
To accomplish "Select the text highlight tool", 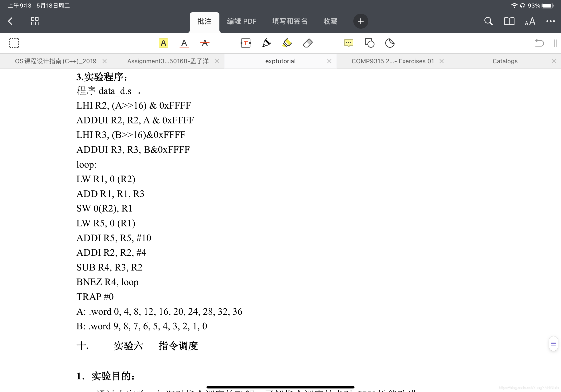I will [x=164, y=43].
